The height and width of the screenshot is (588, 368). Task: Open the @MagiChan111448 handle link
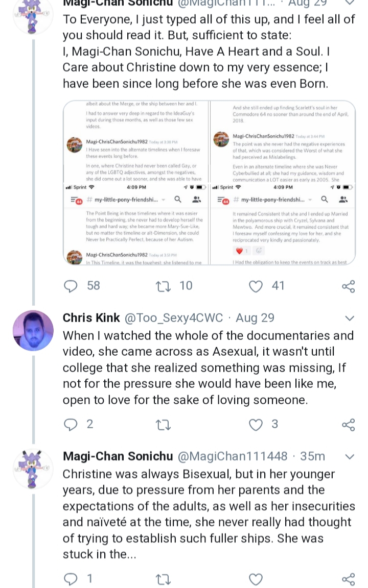(233, 456)
